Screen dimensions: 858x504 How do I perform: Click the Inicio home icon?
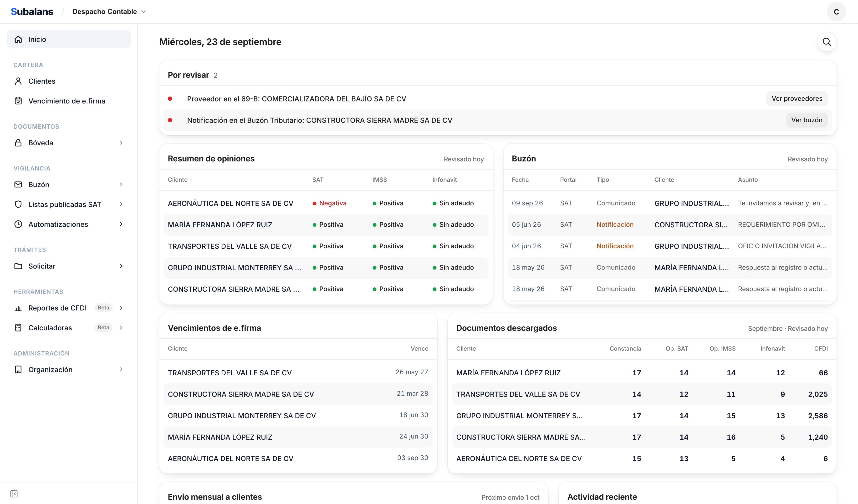pos(18,39)
